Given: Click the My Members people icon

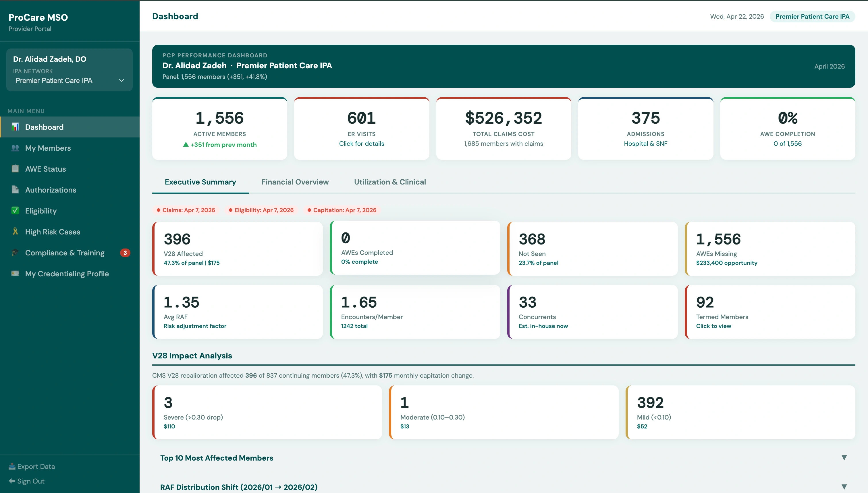Looking at the screenshot, I should point(15,148).
